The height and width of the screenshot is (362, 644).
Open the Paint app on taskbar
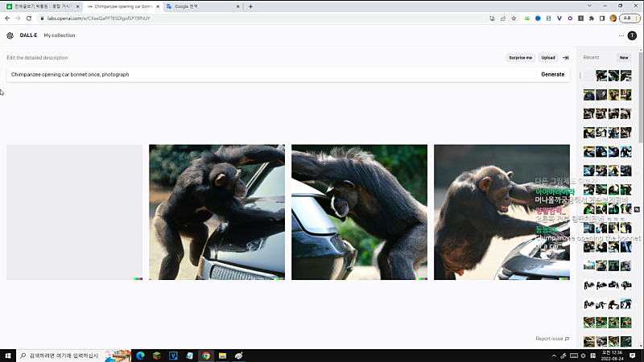tap(238, 356)
